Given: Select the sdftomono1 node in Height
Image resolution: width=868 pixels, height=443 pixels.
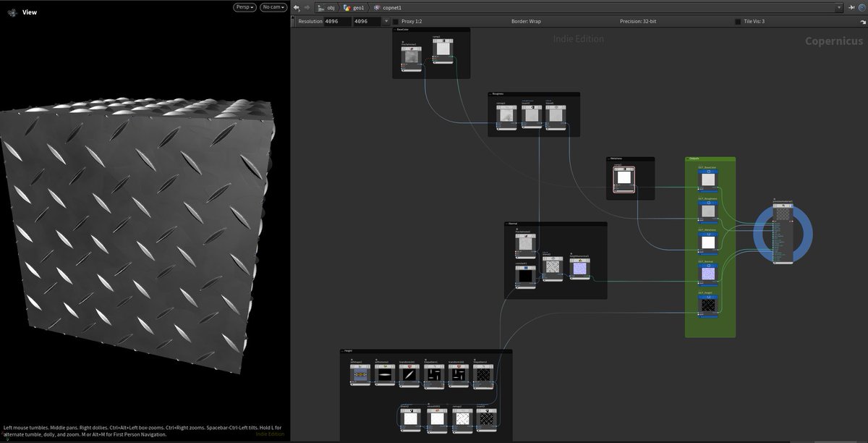Looking at the screenshot, I should (385, 375).
